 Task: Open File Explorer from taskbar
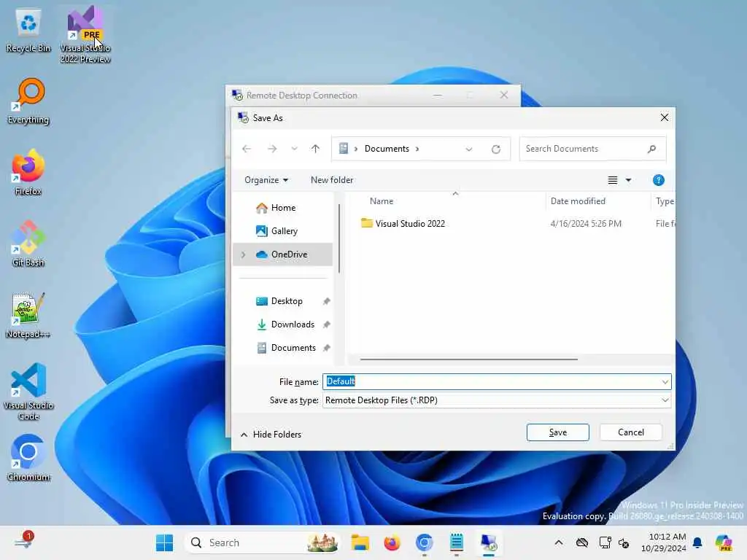coord(360,542)
